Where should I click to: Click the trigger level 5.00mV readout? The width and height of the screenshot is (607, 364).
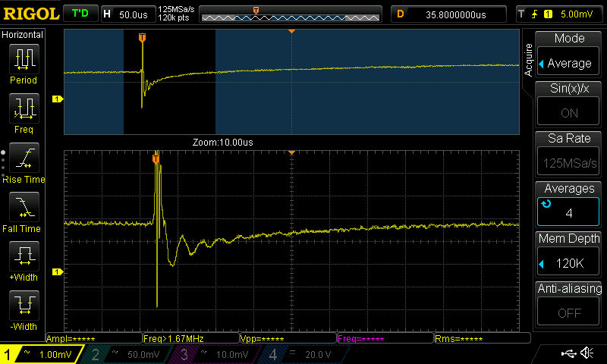[x=560, y=14]
